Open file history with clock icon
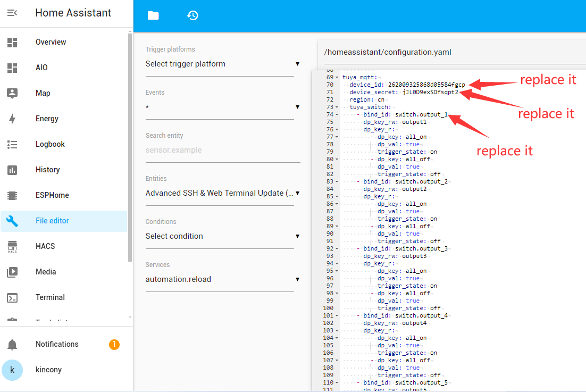The height and width of the screenshot is (392, 586). click(193, 15)
